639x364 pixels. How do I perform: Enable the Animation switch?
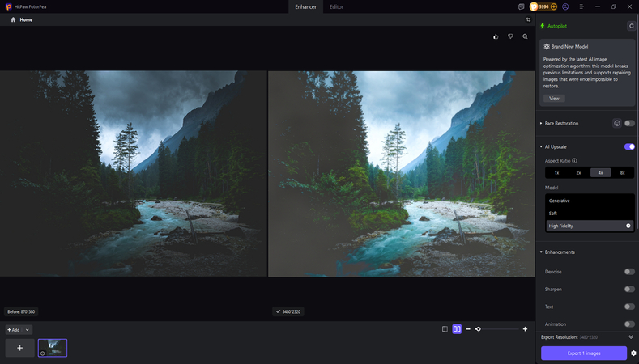629,324
